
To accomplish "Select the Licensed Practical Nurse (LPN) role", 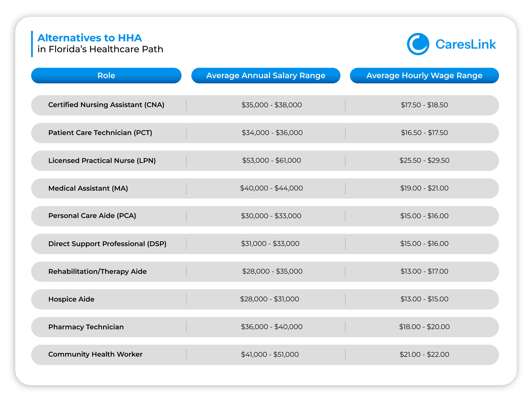I will pyautogui.click(x=102, y=161).
